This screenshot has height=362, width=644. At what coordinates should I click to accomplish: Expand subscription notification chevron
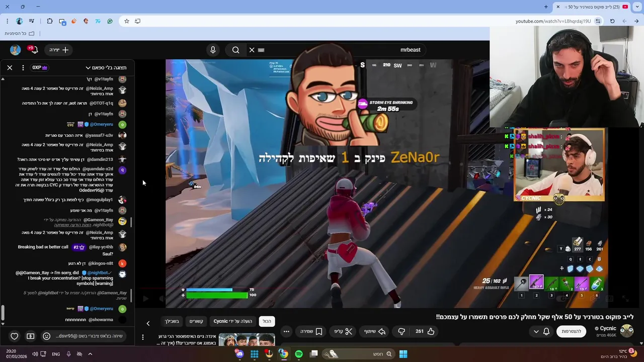point(536,331)
